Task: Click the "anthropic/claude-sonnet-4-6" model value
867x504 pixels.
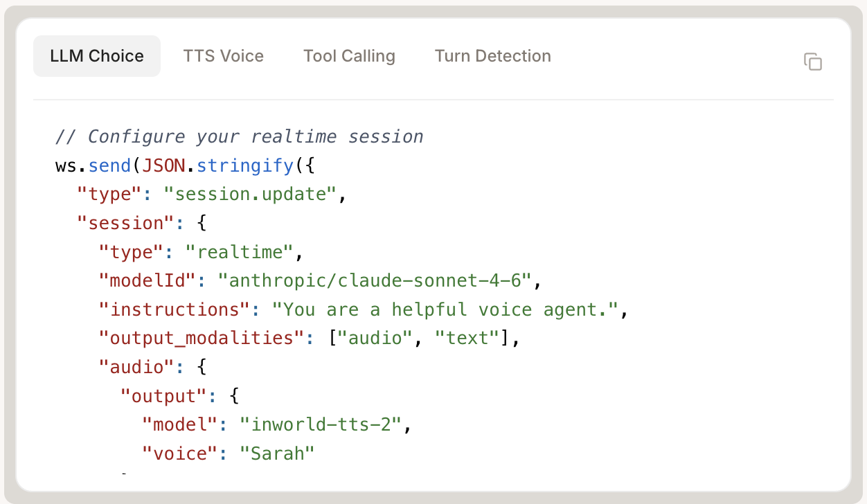Action: click(374, 281)
